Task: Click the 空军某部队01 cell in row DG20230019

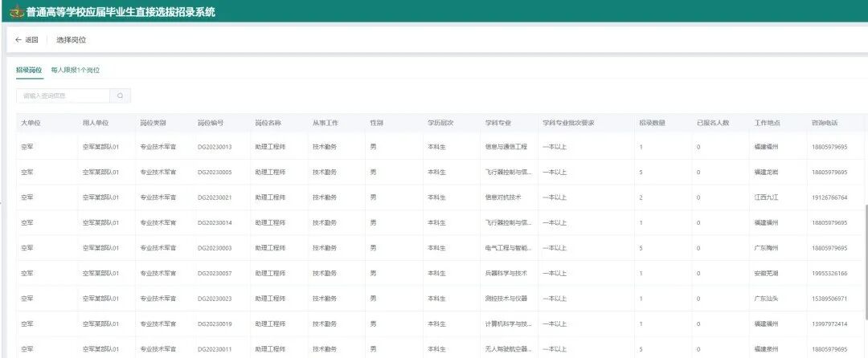Action: [100, 323]
